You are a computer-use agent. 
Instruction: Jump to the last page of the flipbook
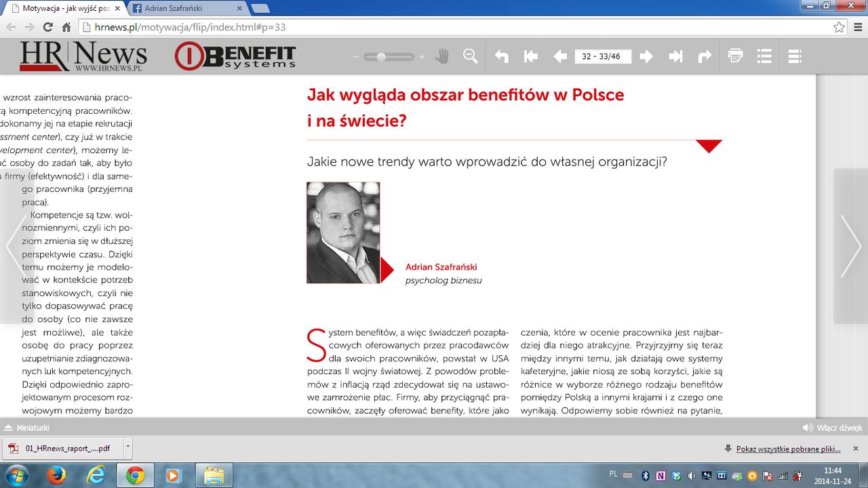[x=675, y=56]
